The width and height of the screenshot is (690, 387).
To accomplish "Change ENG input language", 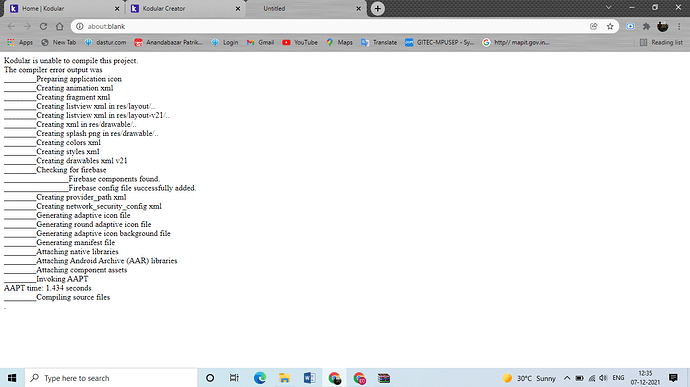I will 618,378.
